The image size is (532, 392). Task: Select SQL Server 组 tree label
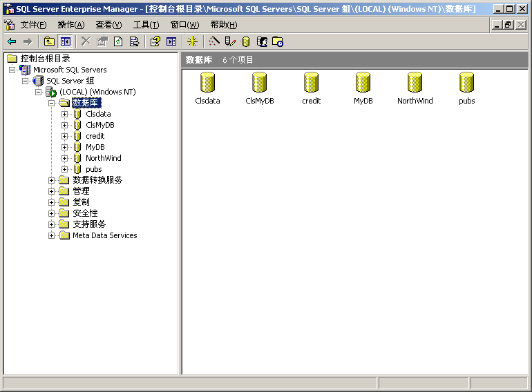click(x=70, y=81)
